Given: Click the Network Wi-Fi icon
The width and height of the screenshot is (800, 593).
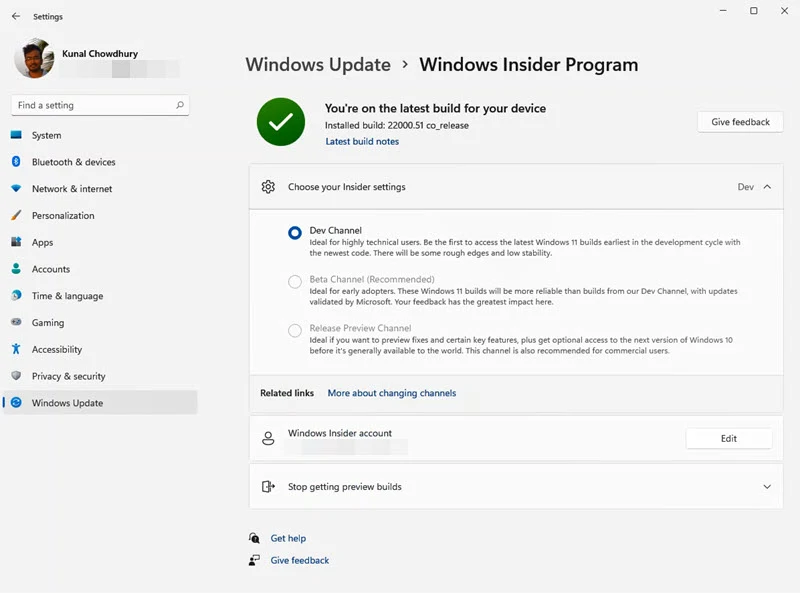Looking at the screenshot, I should click(16, 188).
